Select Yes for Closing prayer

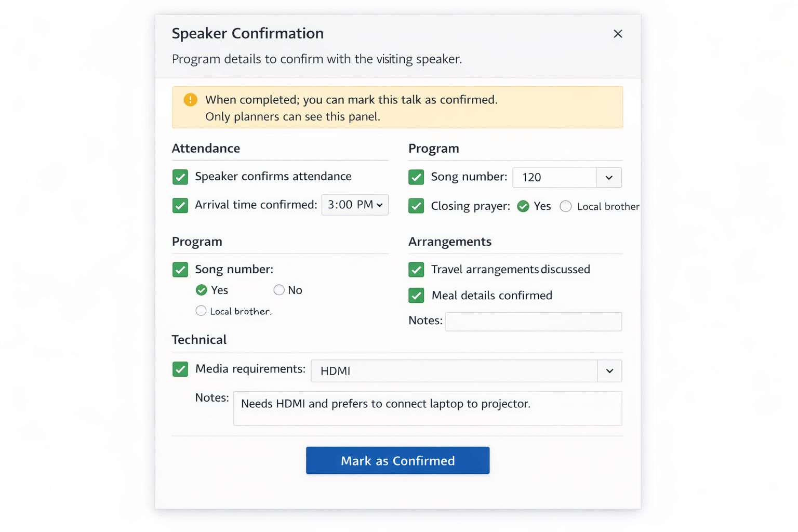click(x=523, y=206)
